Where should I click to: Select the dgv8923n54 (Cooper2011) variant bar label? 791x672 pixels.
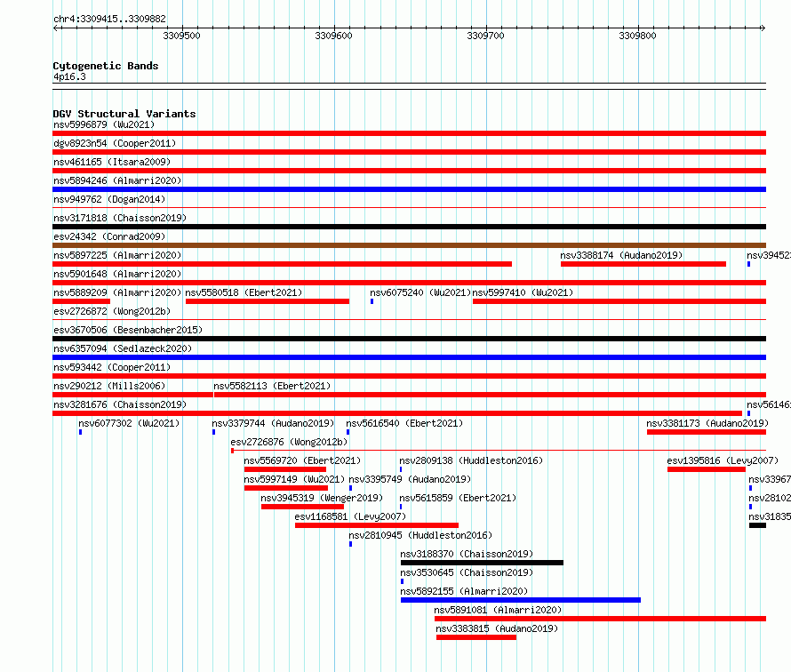point(115,143)
